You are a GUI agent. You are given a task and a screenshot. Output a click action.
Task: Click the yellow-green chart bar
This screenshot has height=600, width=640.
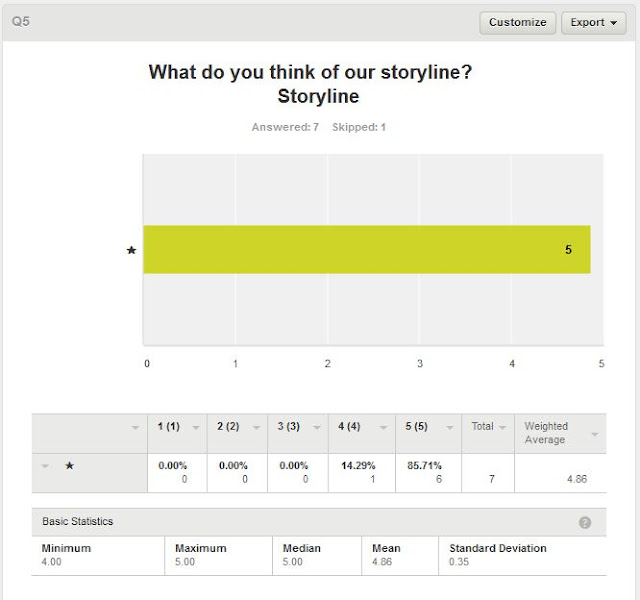coord(367,249)
